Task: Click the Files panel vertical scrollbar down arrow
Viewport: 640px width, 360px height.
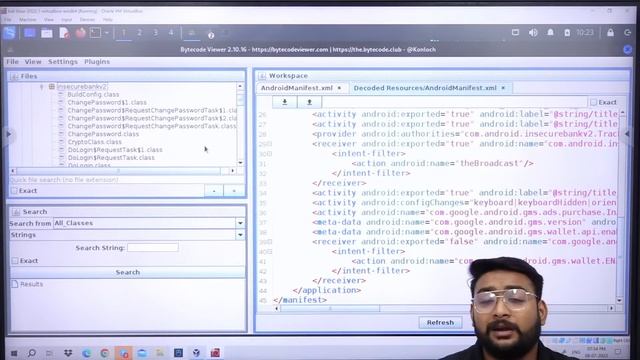Action: (240, 162)
